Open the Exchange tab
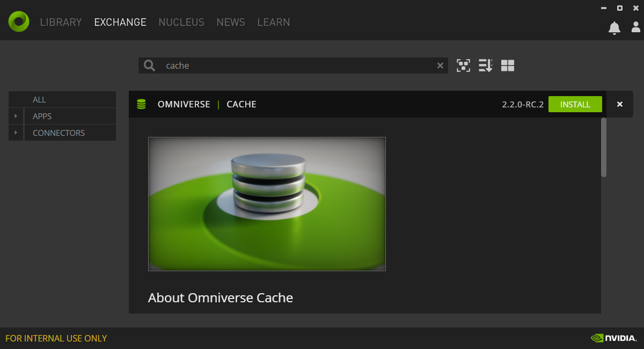 coord(120,22)
